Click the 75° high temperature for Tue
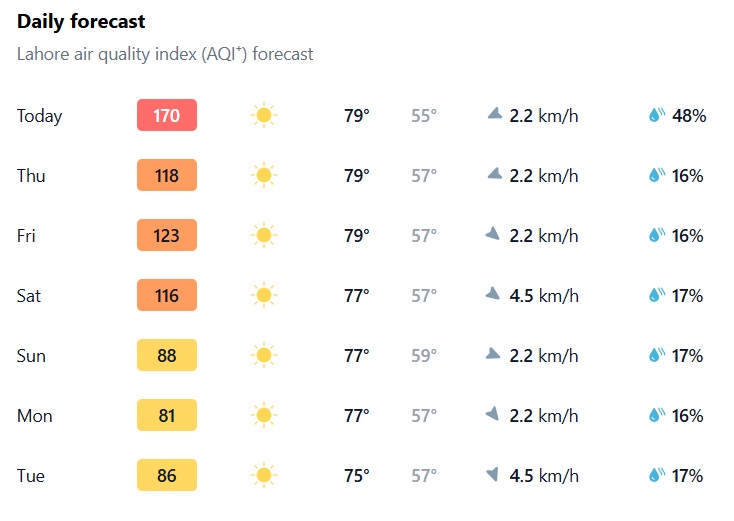 357,476
